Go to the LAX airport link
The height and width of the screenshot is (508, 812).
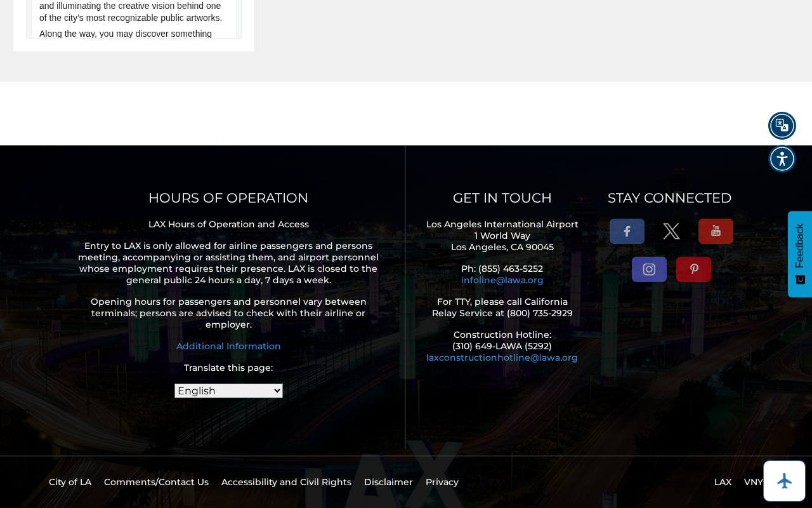point(723,482)
